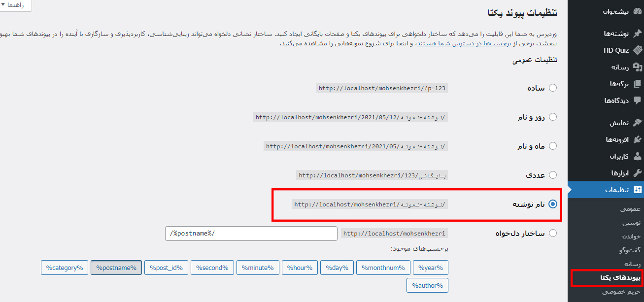This screenshot has height=302, width=644.
Task: Open کاربران users menu
Action: coord(606,156)
